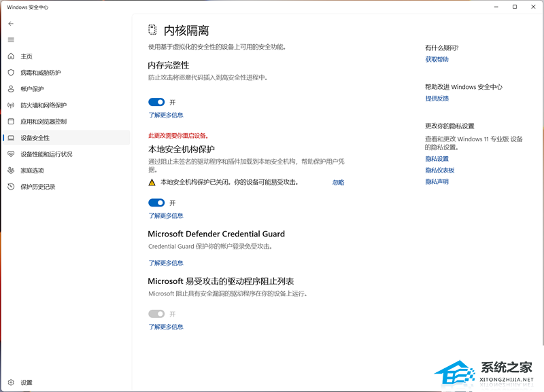
Task: Click the app and browser control icon
Action: (11, 122)
